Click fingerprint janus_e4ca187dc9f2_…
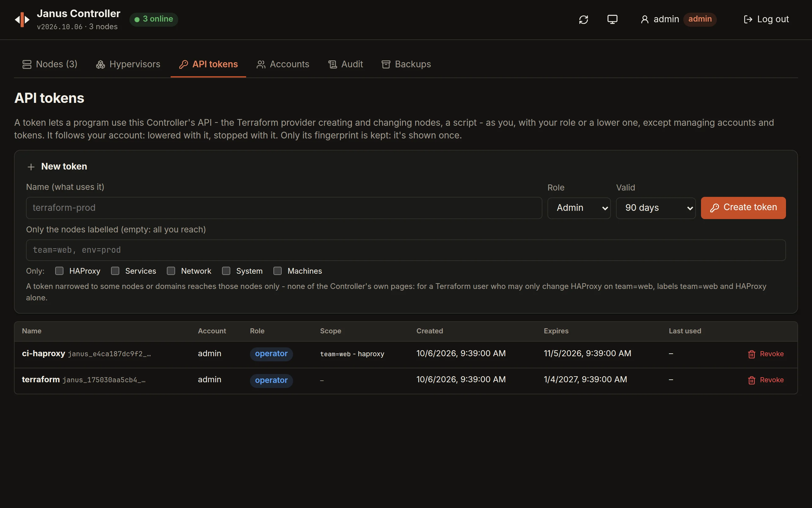Screen dimensions: 812x508 pos(109,354)
